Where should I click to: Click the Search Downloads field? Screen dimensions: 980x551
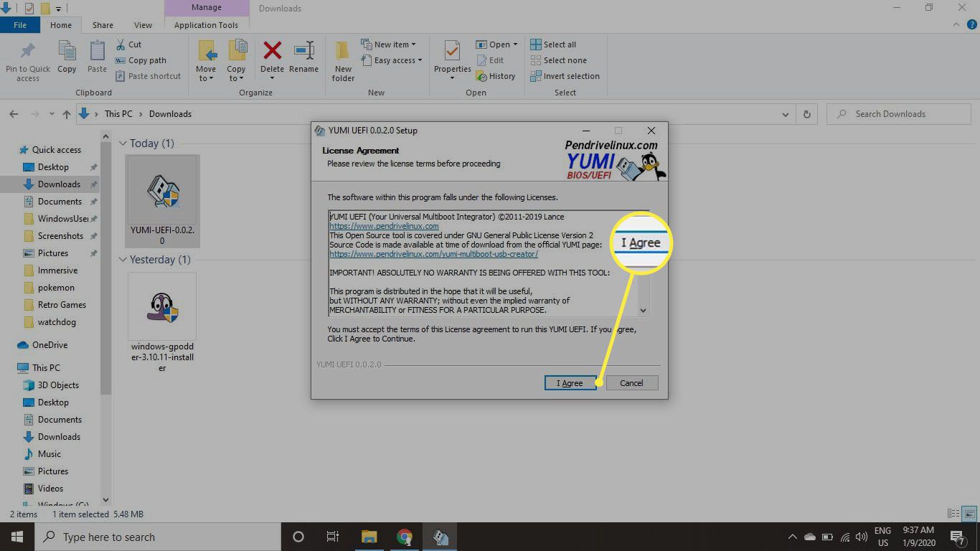904,114
